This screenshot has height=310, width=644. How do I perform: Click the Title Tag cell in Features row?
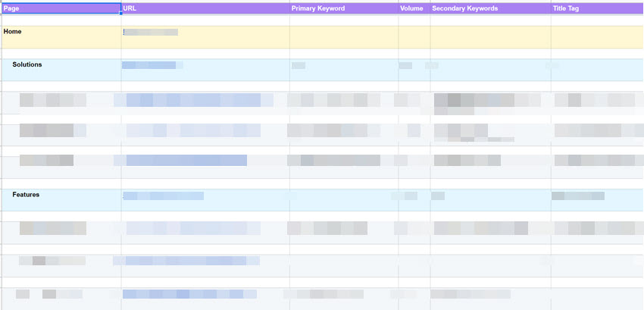click(597, 199)
